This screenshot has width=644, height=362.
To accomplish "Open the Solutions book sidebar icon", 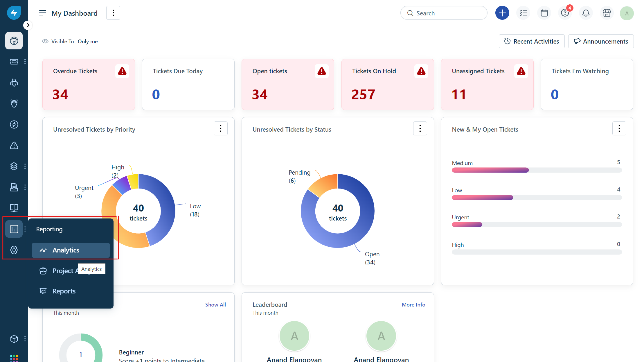I will [x=14, y=208].
